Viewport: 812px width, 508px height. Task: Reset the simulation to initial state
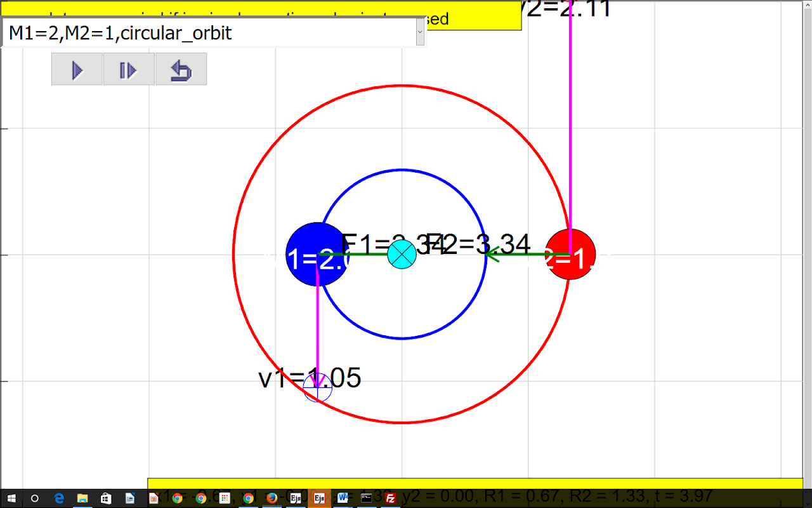click(x=181, y=69)
